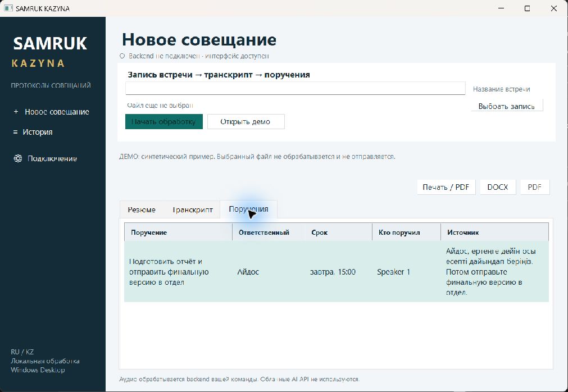Viewport: 568px width, 392px height.
Task: Click the 'Запись встречи → транскрипт → поручения' heading
Action: [x=219, y=75]
